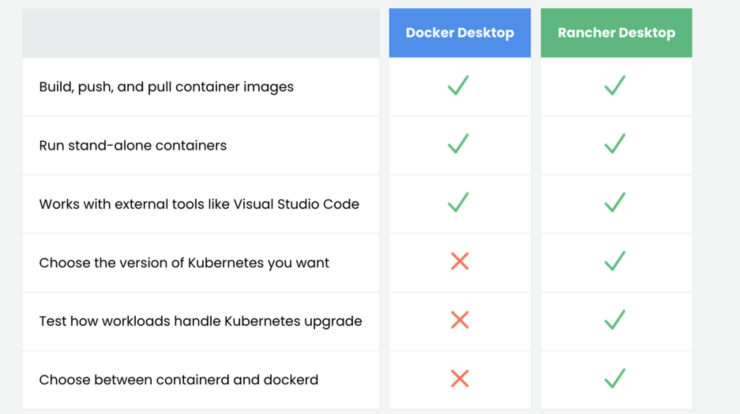Click Rancher Desktop checkmark for Visual Studio Code row

(x=615, y=203)
